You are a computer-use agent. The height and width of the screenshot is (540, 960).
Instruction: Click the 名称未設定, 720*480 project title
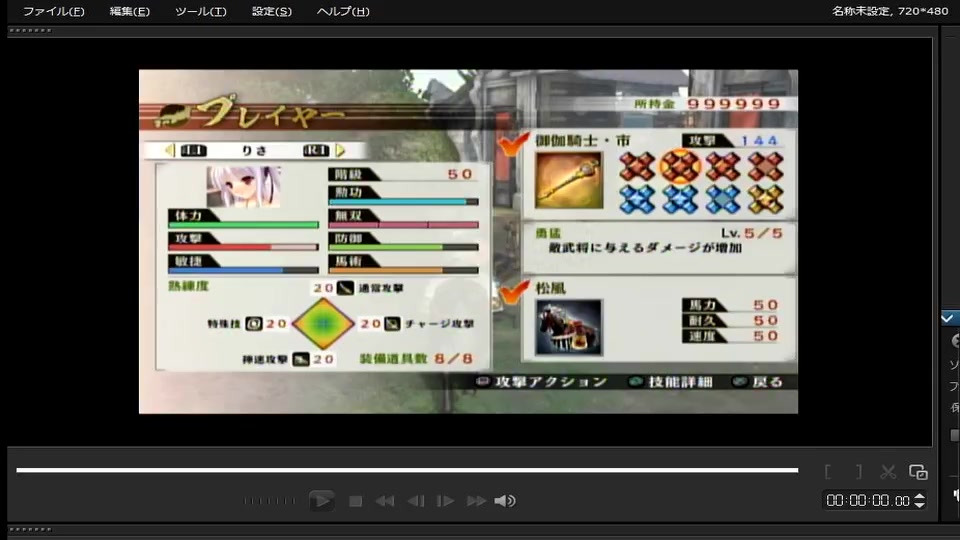pyautogui.click(x=890, y=11)
